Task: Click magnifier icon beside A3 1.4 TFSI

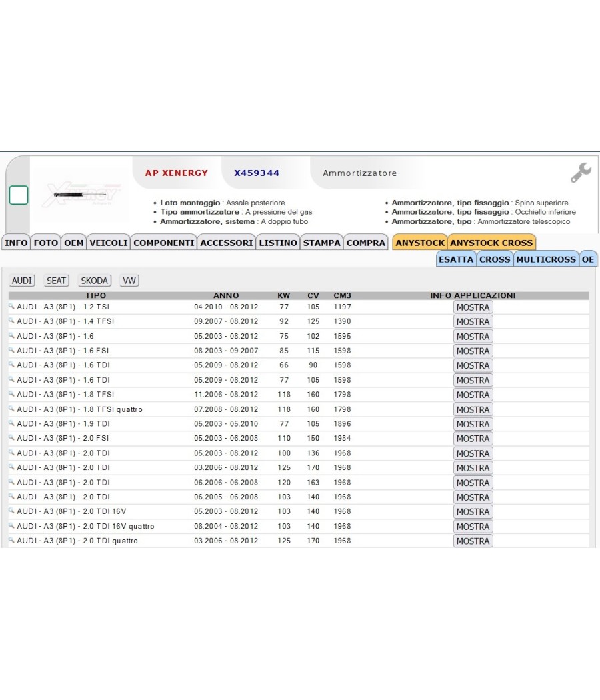Action: coord(11,321)
